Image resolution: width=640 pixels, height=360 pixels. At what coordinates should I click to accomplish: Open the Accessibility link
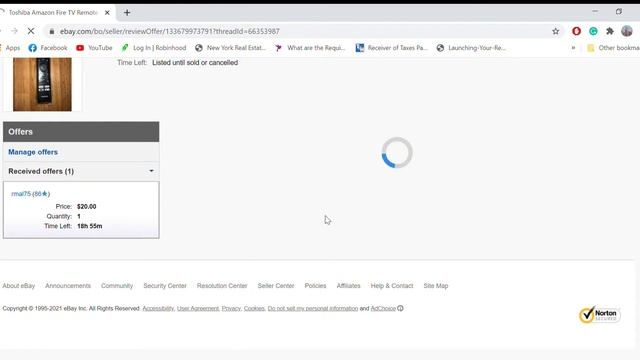tap(158, 309)
